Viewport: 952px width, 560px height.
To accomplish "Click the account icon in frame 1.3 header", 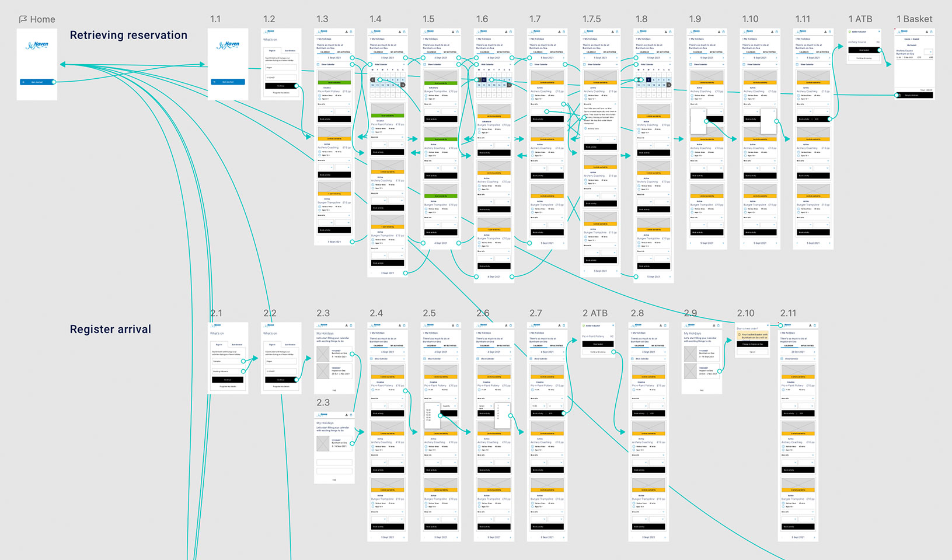I will 347,32.
